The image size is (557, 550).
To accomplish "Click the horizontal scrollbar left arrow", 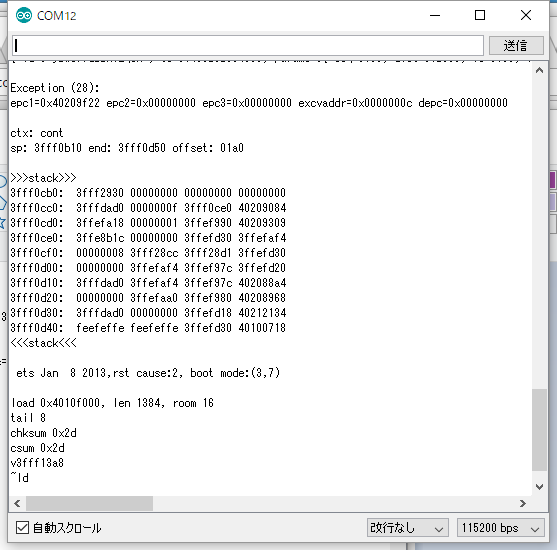I will (17, 503).
